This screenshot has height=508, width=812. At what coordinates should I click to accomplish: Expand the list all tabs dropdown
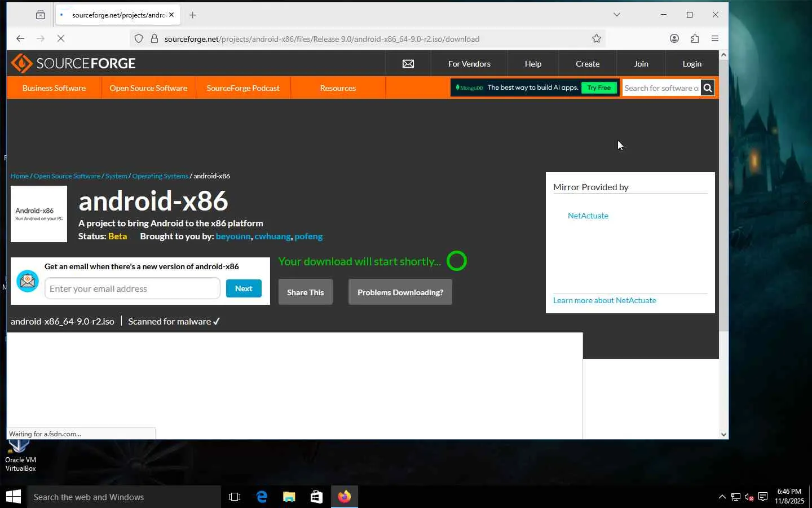[x=617, y=15]
